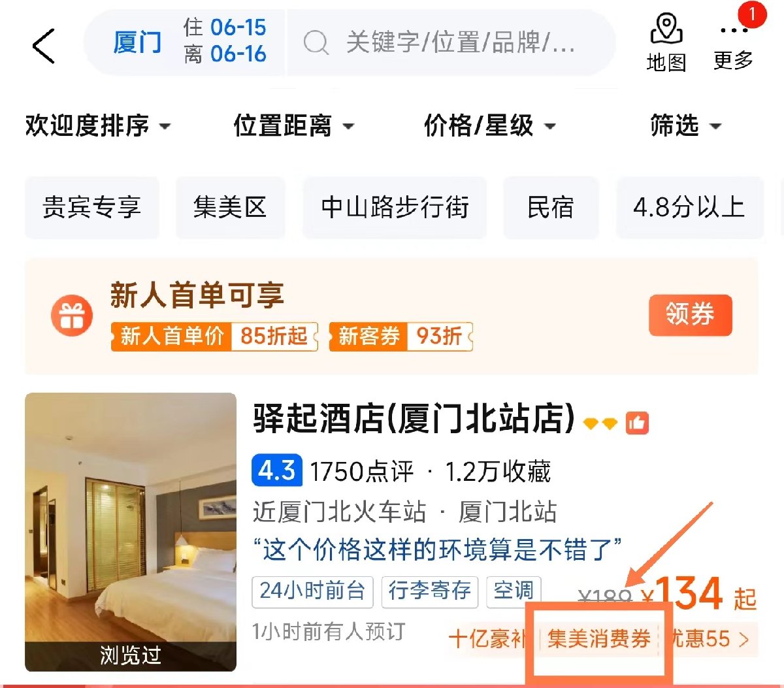Toggle the 集美区 filter chip
Viewport: 784px width, 688px height.
[x=230, y=208]
